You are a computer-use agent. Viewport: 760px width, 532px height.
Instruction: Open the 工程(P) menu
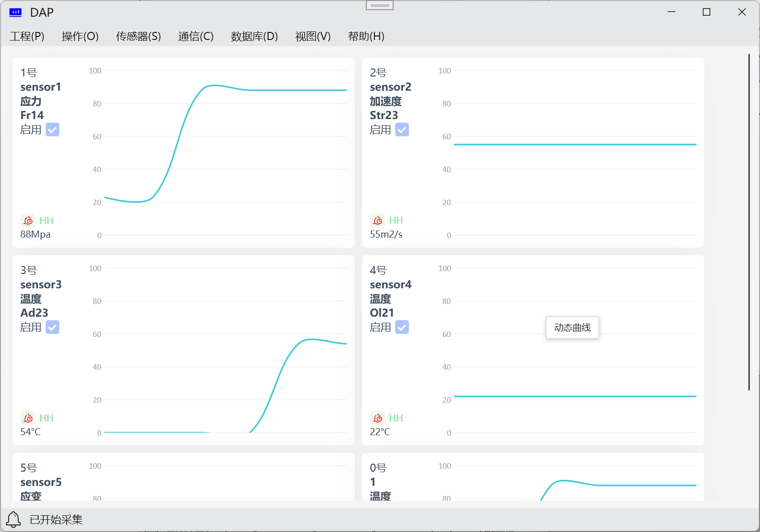click(27, 36)
